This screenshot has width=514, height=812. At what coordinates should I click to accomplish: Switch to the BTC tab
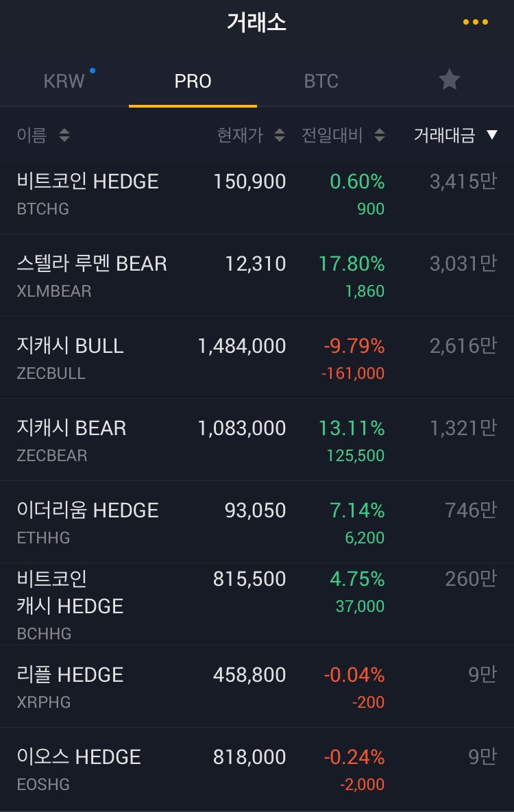(321, 81)
